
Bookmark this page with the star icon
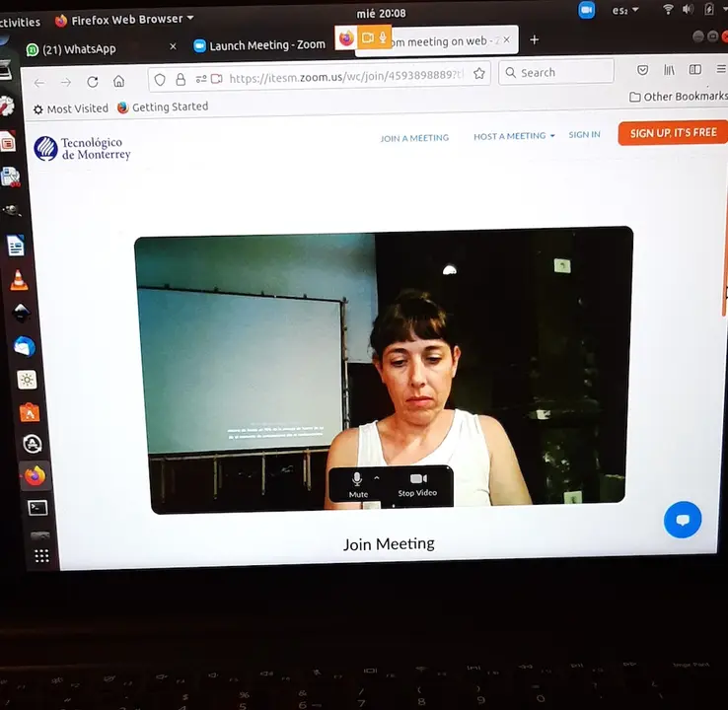479,74
